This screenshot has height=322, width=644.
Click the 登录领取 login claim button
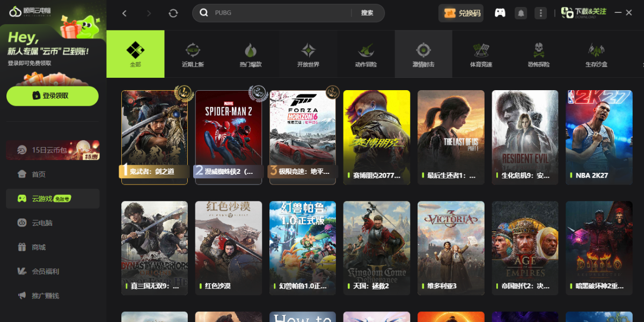pos(53,96)
